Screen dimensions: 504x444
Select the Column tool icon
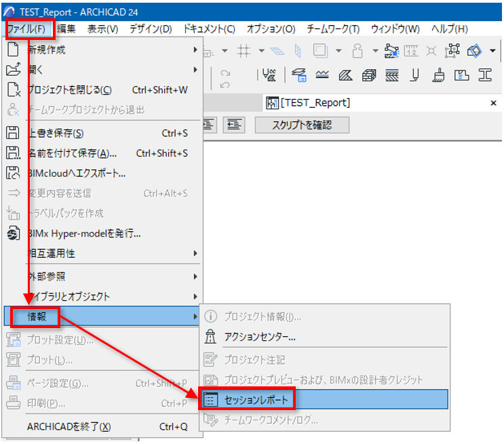(x=415, y=75)
